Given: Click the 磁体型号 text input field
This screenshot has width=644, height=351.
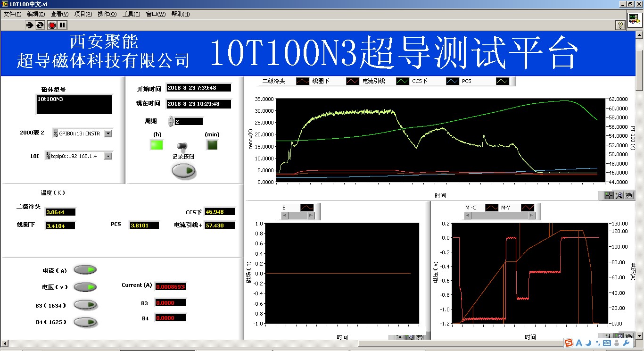Looking at the screenshot, I should (x=74, y=104).
